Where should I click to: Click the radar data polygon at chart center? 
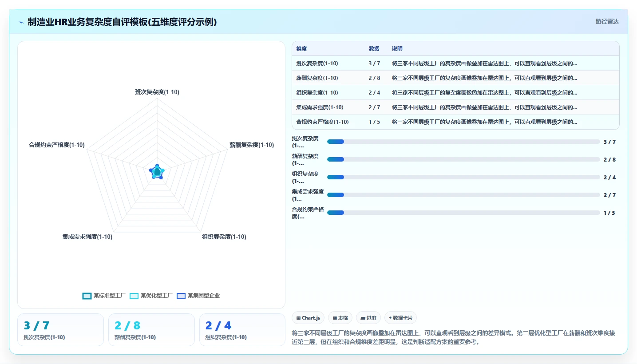coord(157,172)
